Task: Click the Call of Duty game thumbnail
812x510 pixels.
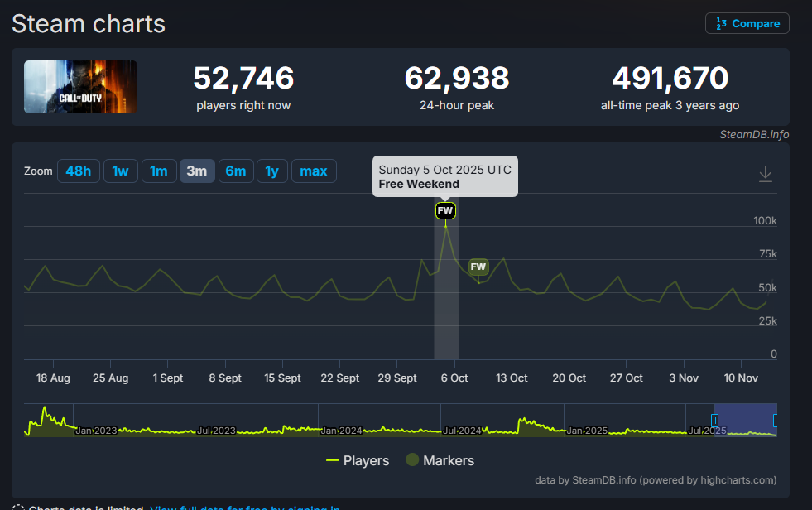Action: (x=80, y=87)
